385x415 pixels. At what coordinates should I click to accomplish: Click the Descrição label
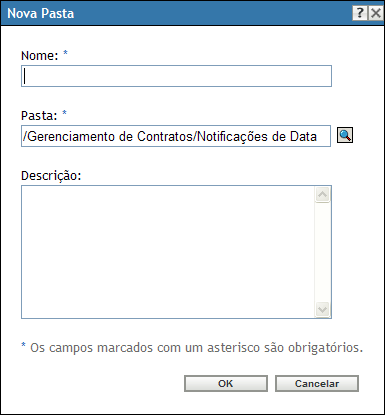51,176
